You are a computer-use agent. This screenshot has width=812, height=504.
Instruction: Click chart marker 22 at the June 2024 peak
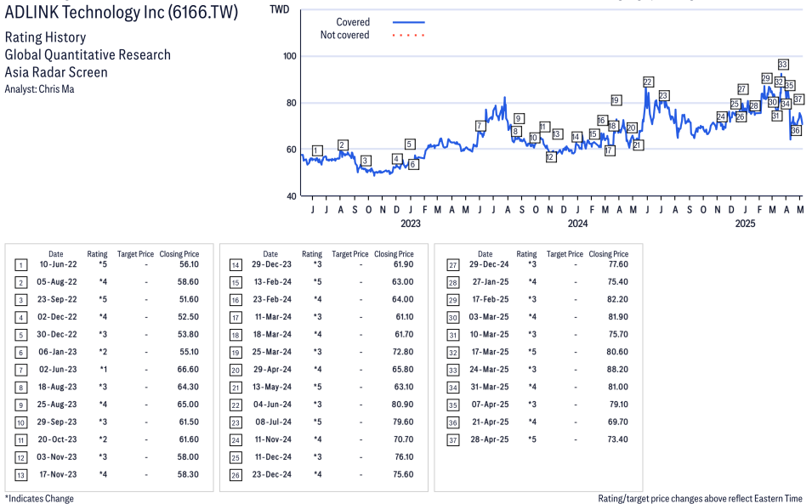(x=648, y=82)
